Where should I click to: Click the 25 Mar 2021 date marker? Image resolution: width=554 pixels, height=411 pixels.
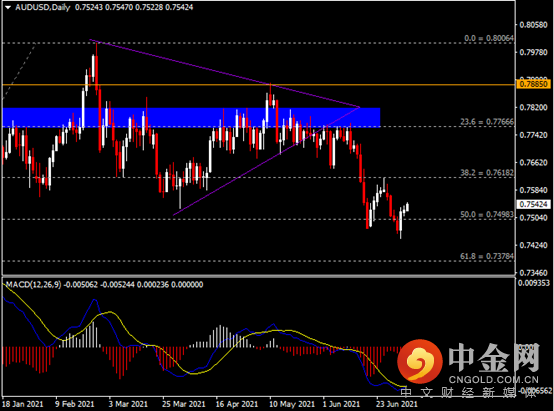[x=183, y=404]
